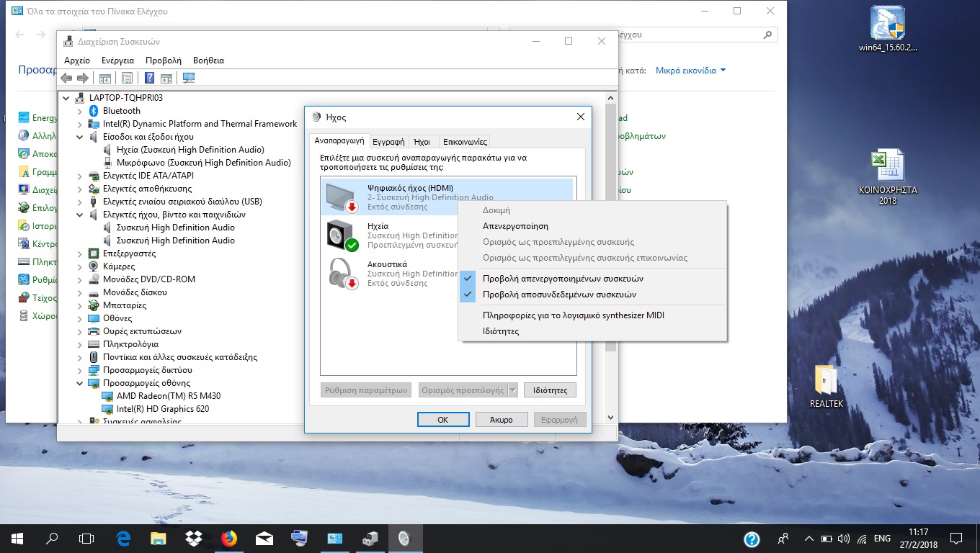Screen dimensions: 980x553
Task: Open the Ενέργεια menu
Action: [117, 60]
